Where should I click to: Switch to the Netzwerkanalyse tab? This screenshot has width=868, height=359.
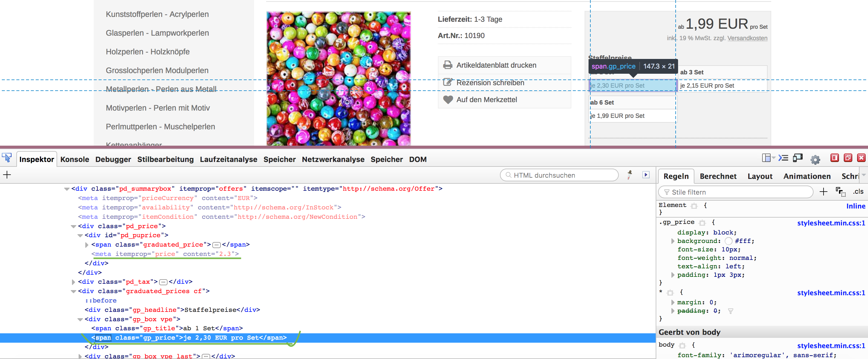[x=333, y=160]
